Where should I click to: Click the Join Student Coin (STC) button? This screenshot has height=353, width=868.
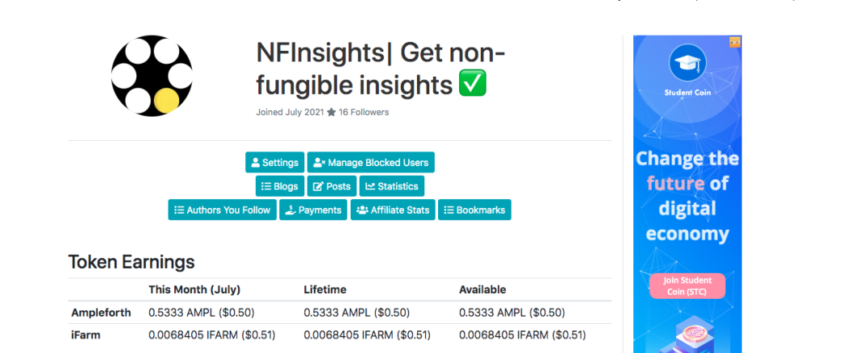687,285
